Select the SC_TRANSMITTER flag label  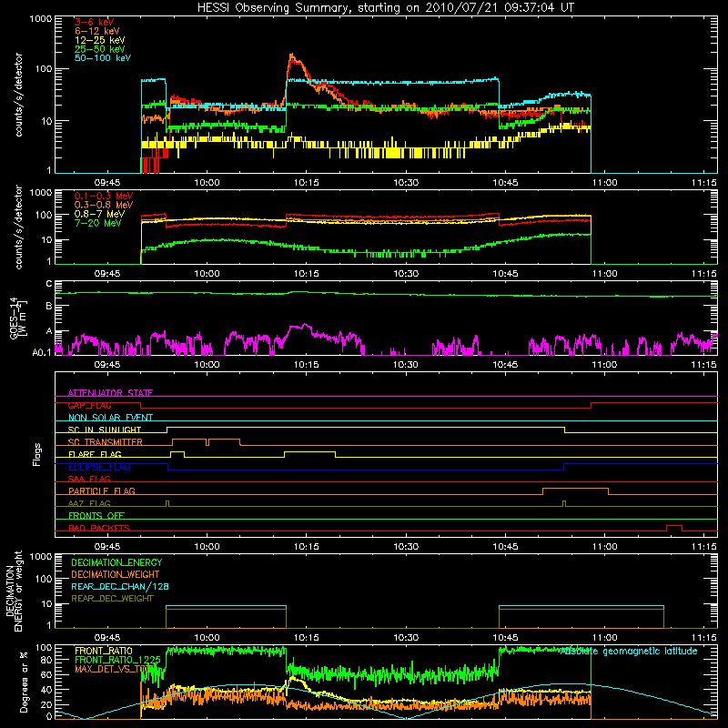[105, 442]
